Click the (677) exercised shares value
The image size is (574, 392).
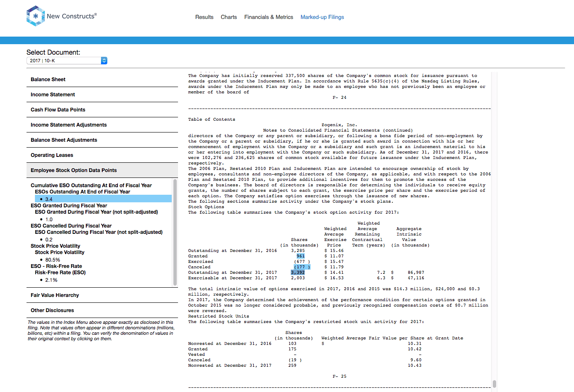pos(302,262)
